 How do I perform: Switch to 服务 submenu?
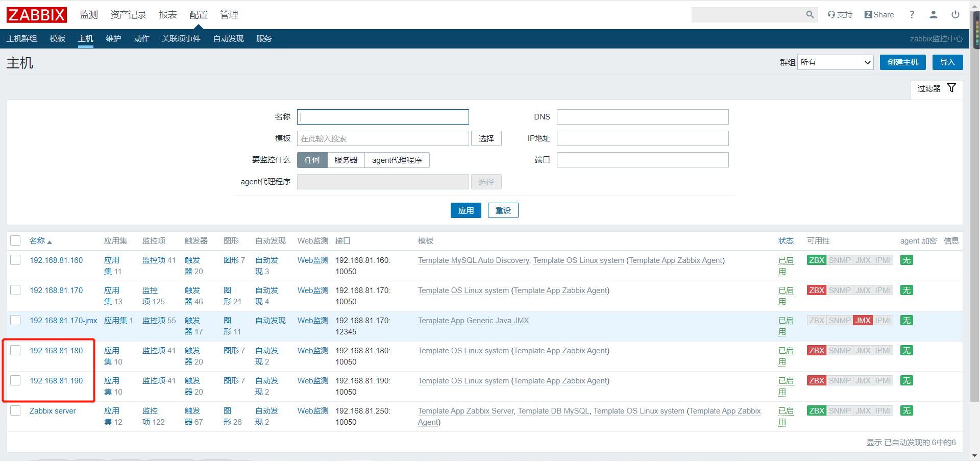(264, 39)
